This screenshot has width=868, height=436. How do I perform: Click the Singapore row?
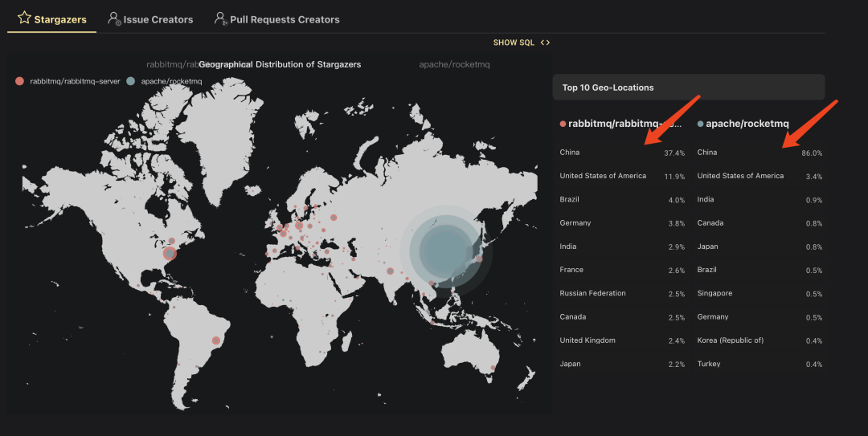[x=759, y=294]
